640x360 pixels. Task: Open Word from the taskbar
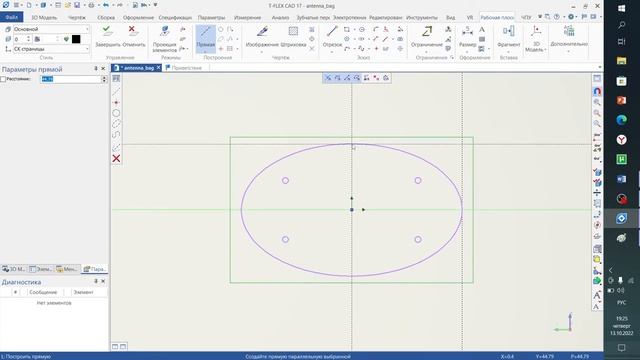[x=621, y=179]
